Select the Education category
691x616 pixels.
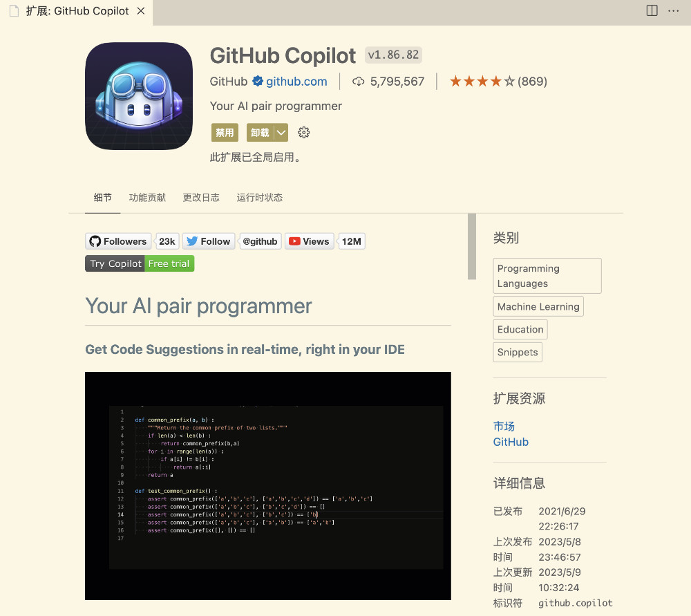point(520,329)
